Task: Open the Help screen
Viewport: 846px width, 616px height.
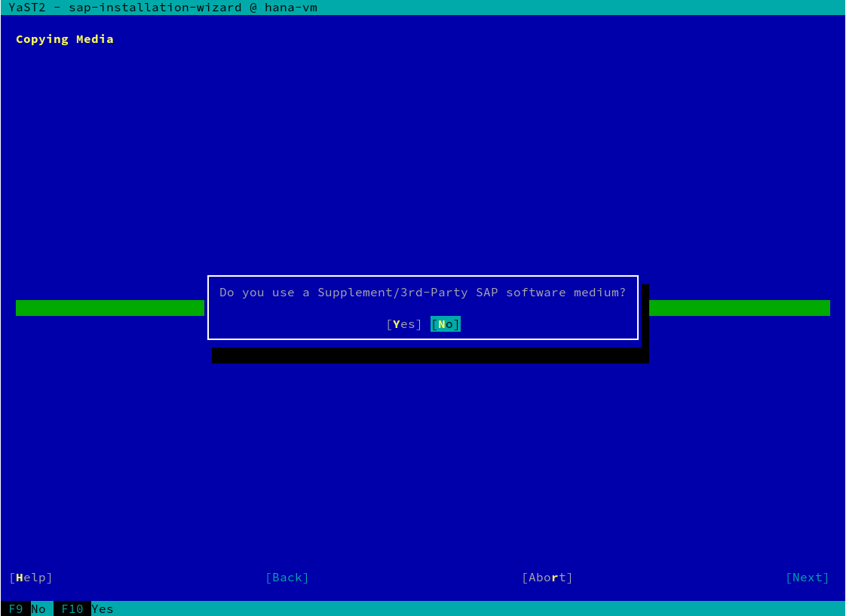Action: tap(30, 578)
